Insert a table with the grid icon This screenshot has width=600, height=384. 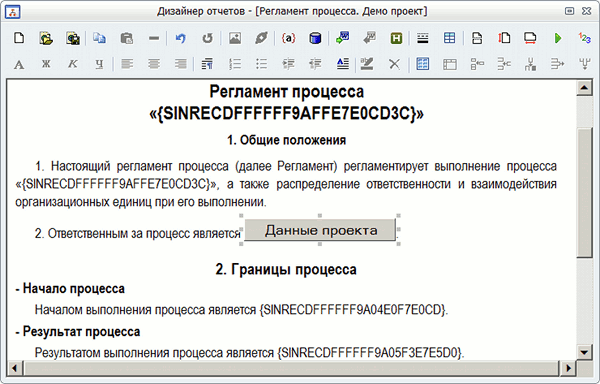(450, 38)
